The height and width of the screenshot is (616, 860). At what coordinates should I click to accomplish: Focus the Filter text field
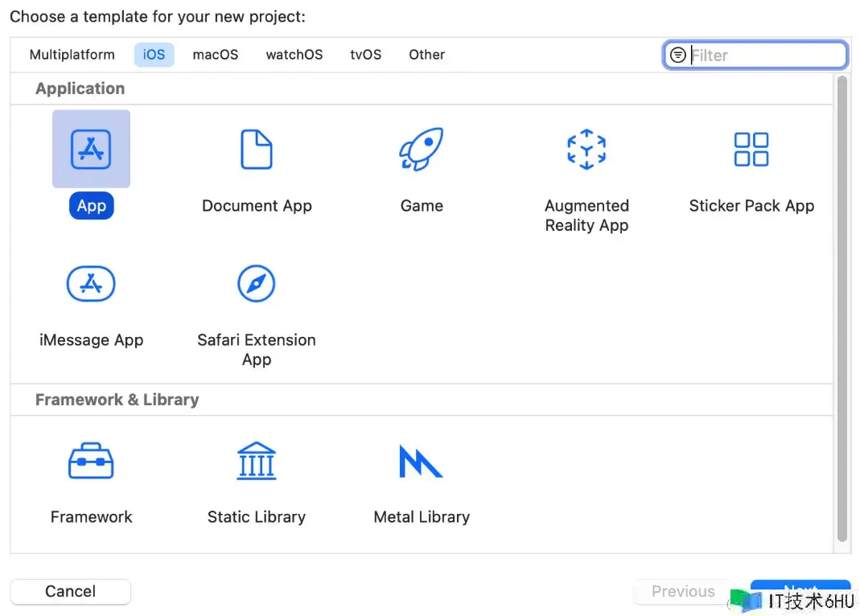[x=755, y=55]
